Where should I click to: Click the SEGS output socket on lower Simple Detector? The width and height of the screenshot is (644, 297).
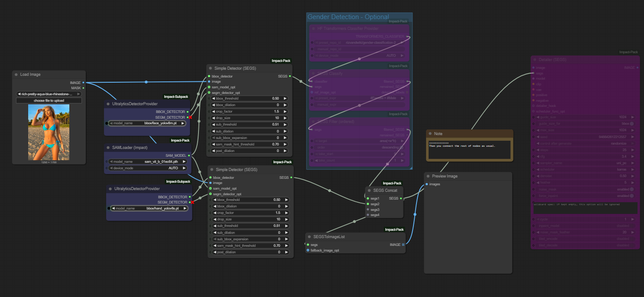tap(291, 178)
